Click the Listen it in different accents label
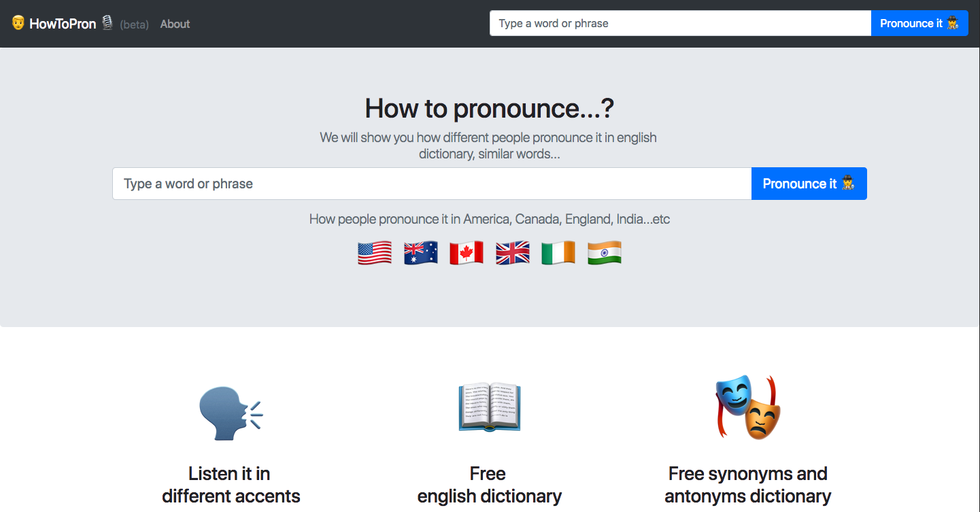The image size is (980, 512). coord(230,484)
